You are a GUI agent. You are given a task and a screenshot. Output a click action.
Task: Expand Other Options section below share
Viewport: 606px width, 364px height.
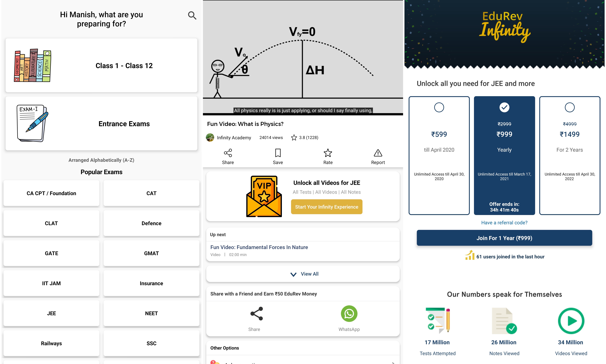click(303, 348)
